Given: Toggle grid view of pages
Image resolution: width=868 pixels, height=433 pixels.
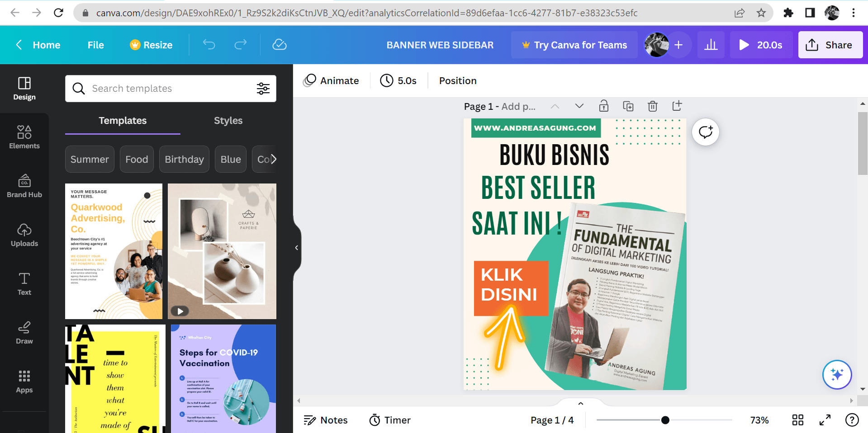Looking at the screenshot, I should coord(798,420).
